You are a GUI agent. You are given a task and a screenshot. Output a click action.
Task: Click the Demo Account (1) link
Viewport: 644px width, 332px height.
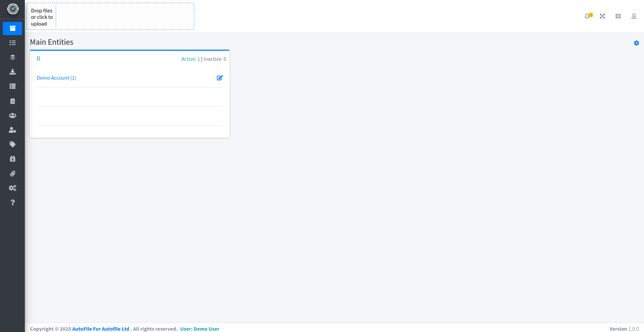point(56,78)
